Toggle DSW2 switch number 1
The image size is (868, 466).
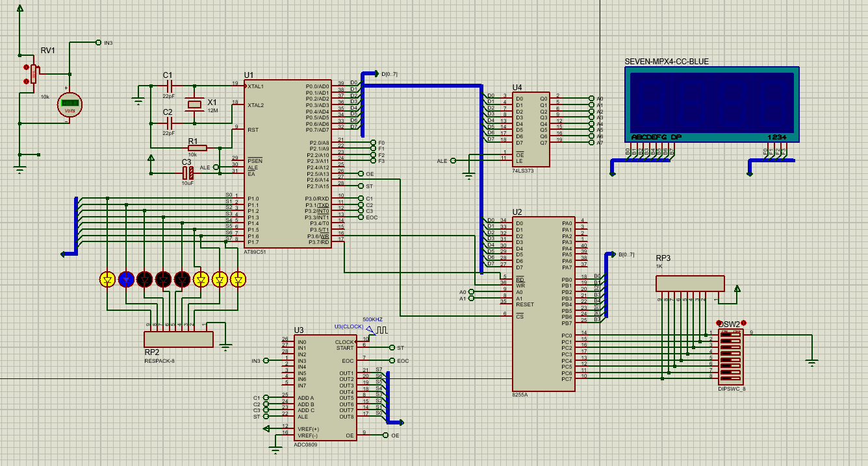[x=732, y=336]
